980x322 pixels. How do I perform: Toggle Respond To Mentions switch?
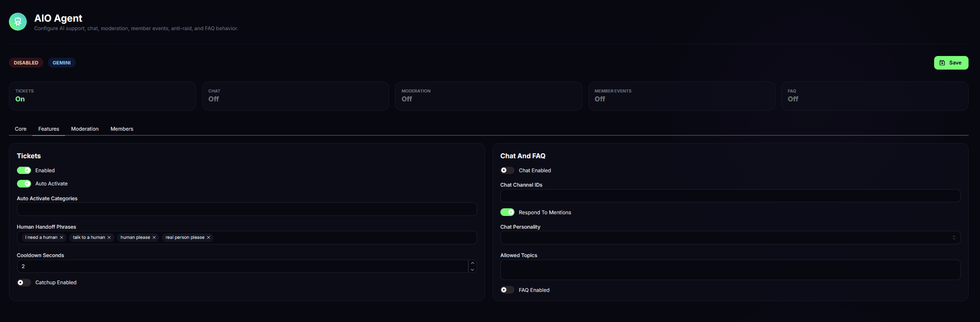(507, 212)
